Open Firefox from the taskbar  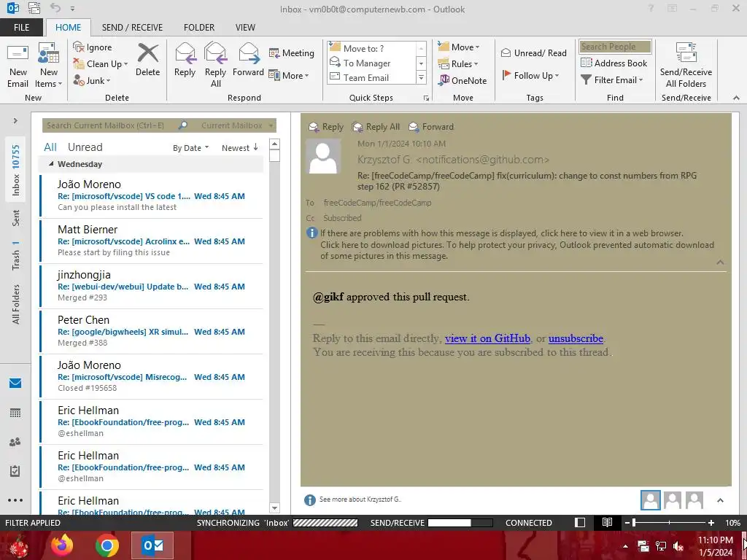click(x=62, y=545)
